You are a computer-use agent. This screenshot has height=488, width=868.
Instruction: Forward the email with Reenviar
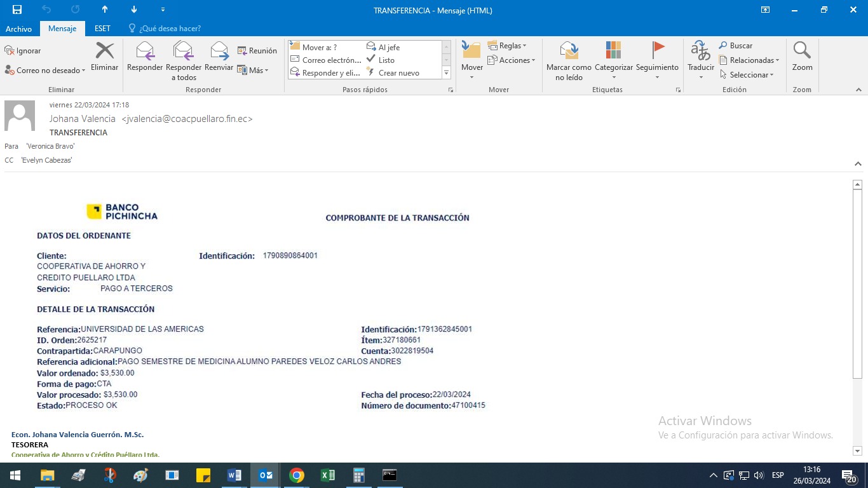coord(219,51)
